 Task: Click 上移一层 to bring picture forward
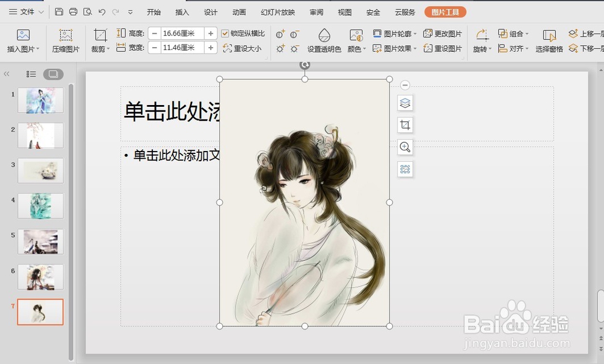point(587,33)
